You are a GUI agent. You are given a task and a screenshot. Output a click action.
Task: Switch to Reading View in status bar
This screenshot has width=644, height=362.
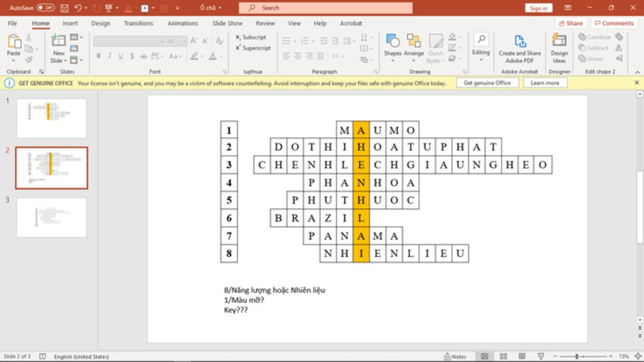[522, 356]
